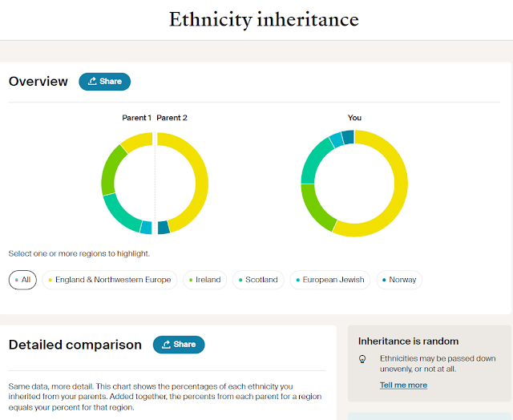
Task: Click the Ethnicity inheritance page title
Action: pyautogui.click(x=264, y=19)
